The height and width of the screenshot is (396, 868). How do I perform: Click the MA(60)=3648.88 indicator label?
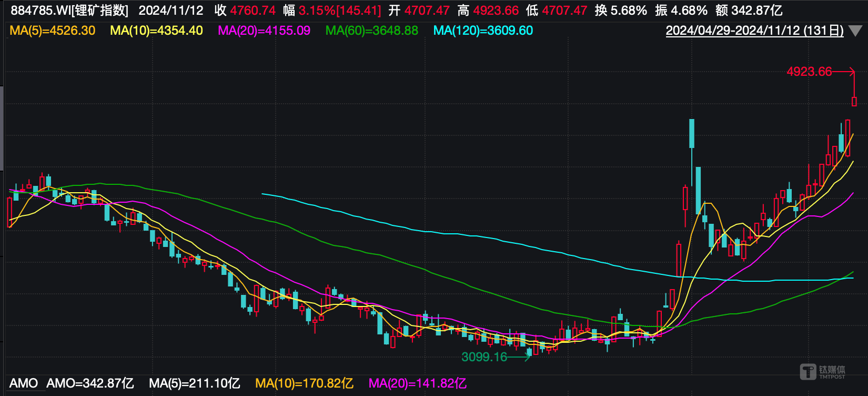tap(372, 31)
